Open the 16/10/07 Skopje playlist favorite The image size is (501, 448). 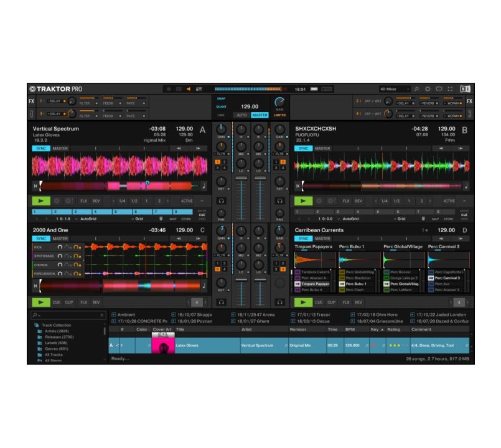point(192,315)
